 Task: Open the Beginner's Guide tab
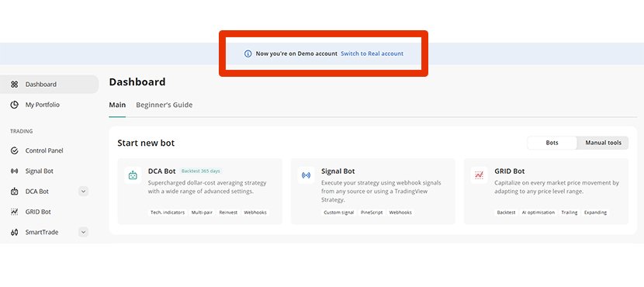click(164, 105)
